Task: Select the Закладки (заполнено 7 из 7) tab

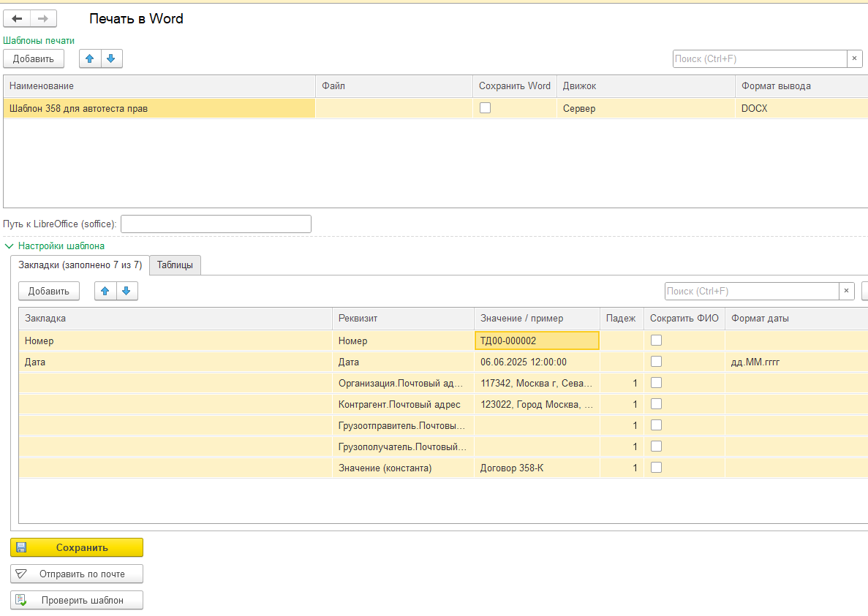Action: [x=80, y=265]
